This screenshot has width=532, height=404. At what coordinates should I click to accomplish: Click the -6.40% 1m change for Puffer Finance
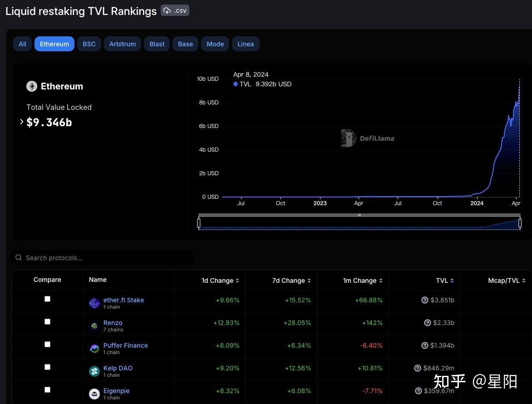371,345
